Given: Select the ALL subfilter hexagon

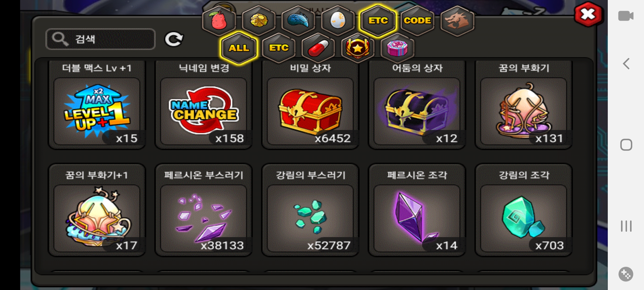Looking at the screenshot, I should click(239, 48).
